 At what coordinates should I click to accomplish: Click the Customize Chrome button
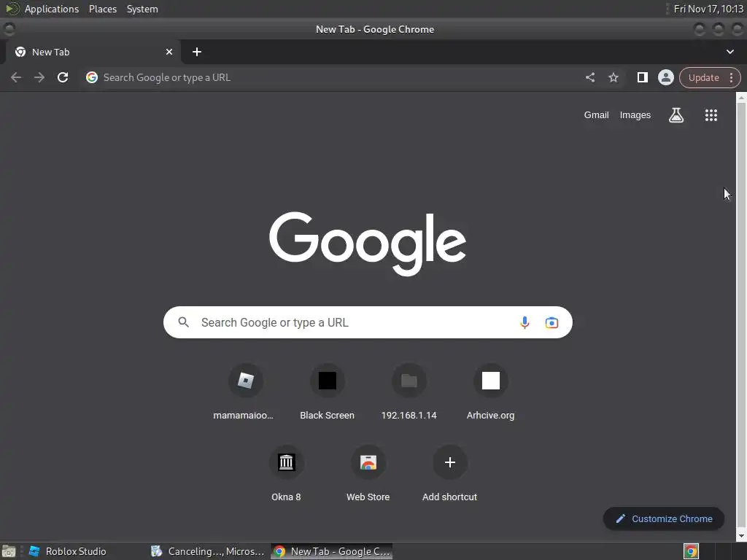coord(664,519)
